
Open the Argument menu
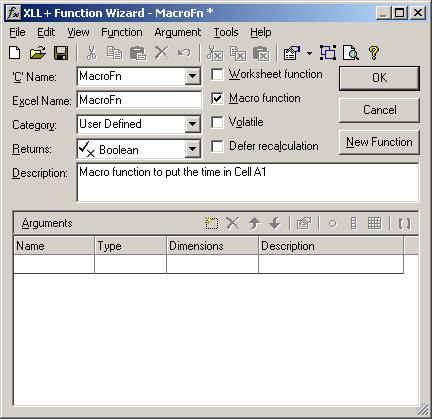pos(178,32)
